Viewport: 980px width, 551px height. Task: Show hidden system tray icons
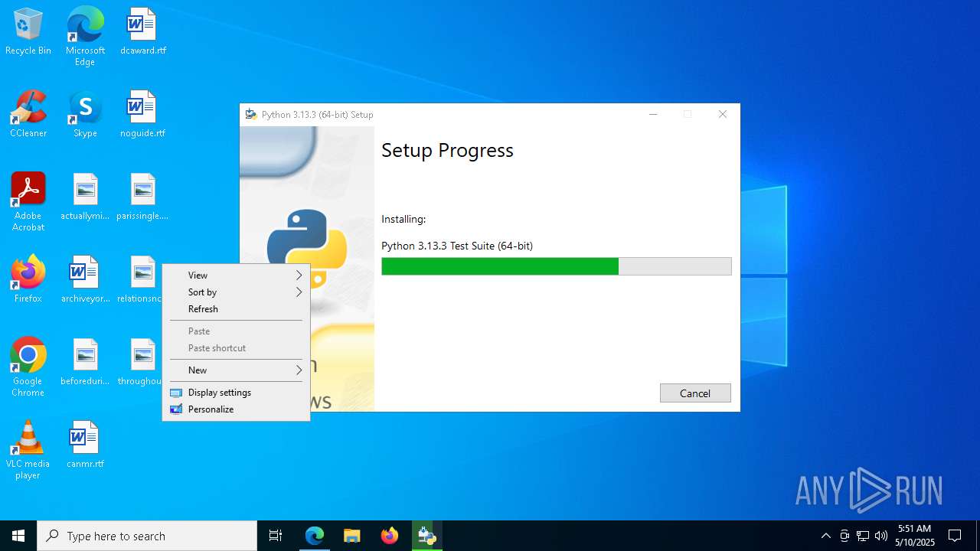(825, 536)
